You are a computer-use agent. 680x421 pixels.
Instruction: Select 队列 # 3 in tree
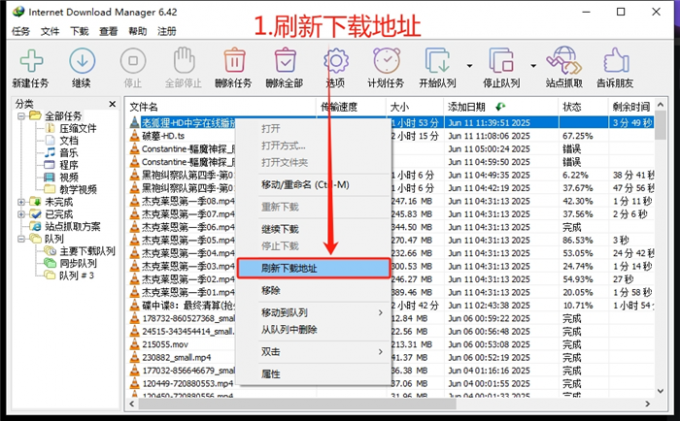76,275
